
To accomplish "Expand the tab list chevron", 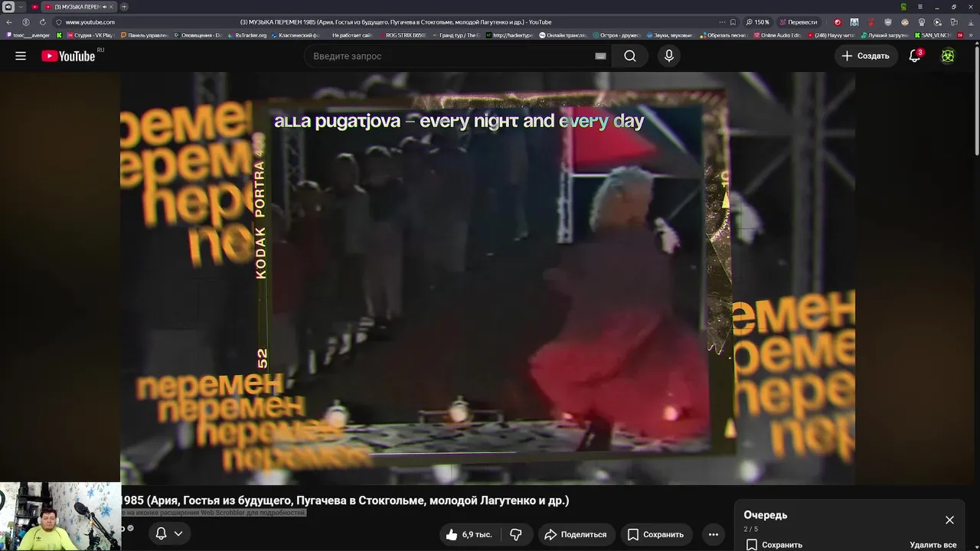I will [21, 7].
